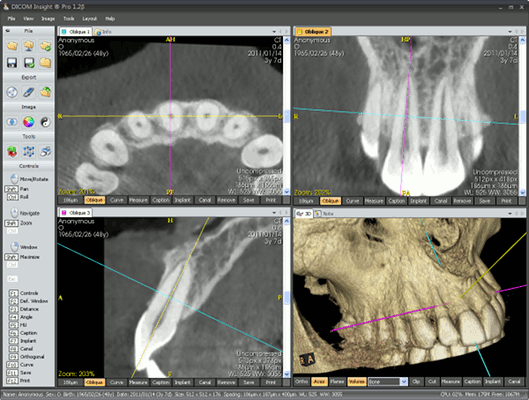Click the eye icon atop left panel
This screenshot has width=529, height=400.
click(8, 31)
